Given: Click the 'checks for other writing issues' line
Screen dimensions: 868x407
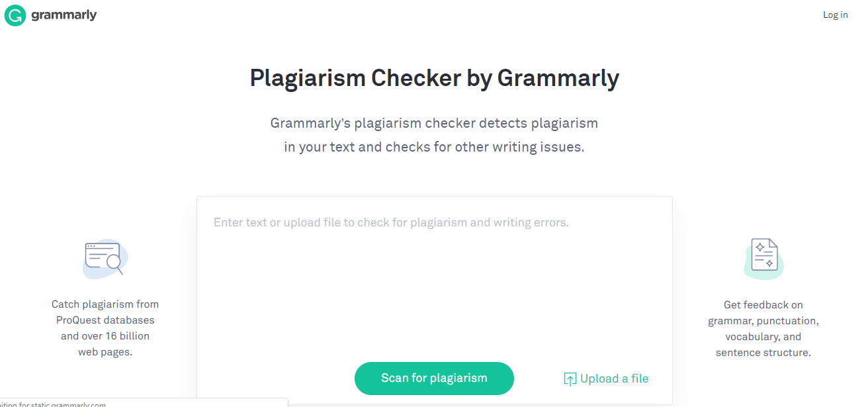Looking at the screenshot, I should (x=434, y=147).
